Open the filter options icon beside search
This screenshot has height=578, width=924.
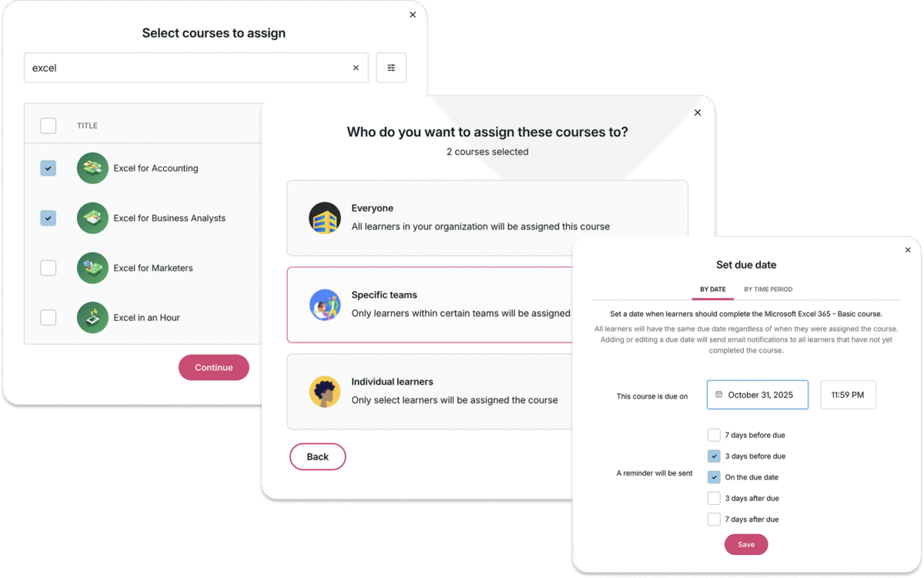(391, 68)
